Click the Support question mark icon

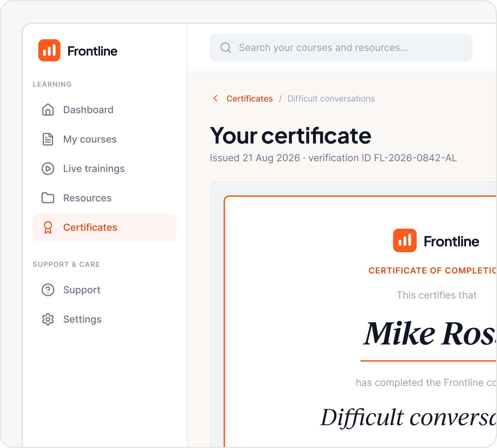point(48,290)
